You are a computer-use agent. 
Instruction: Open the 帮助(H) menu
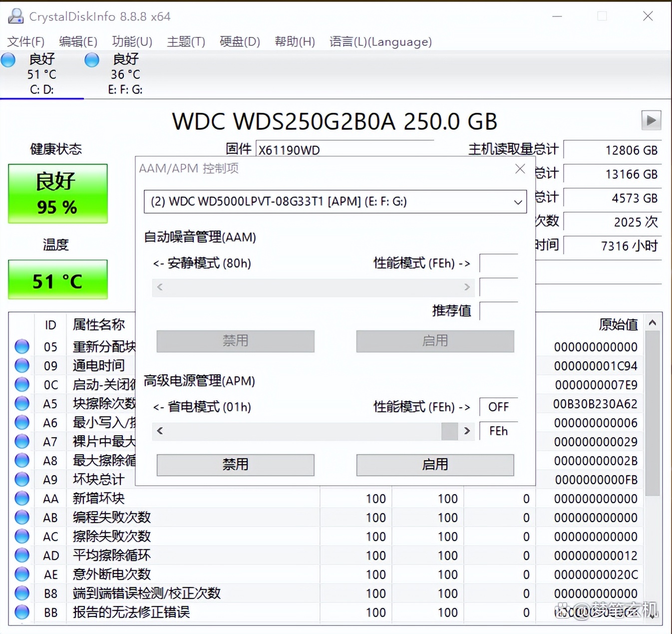click(x=295, y=41)
